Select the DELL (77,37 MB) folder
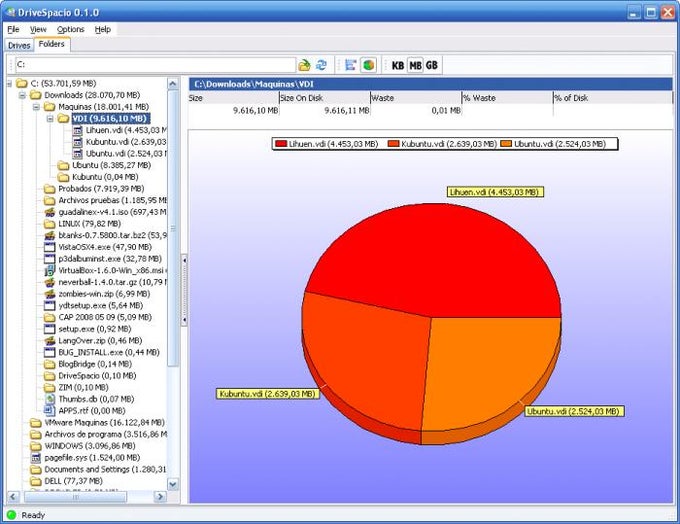Screen dimensions: 680x524 (66, 481)
